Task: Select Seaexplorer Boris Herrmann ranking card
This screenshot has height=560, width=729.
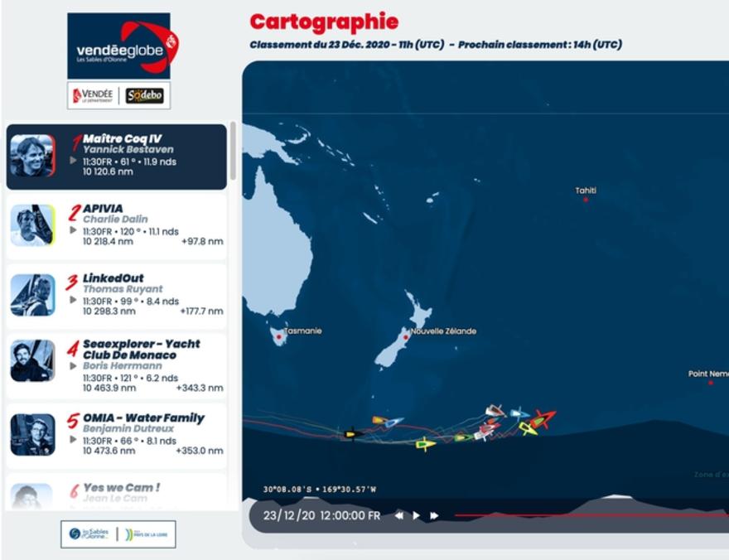Action: (x=116, y=366)
